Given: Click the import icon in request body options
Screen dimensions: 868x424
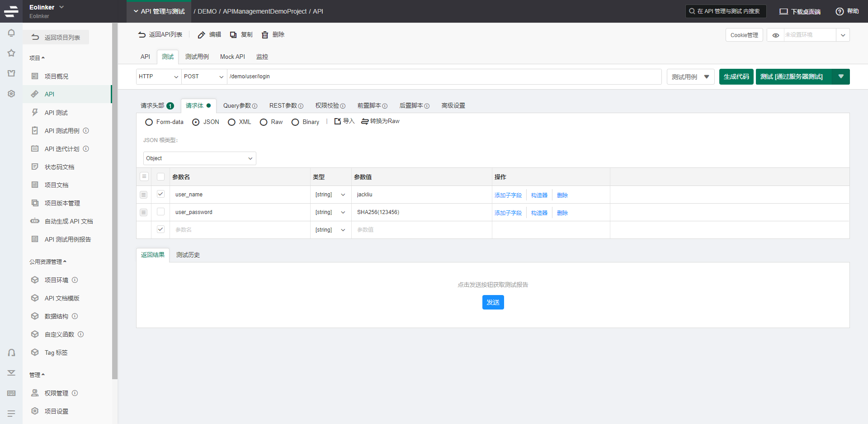Looking at the screenshot, I should point(338,121).
